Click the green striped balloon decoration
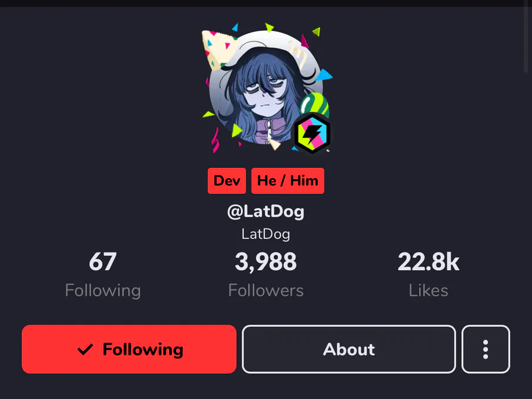 pyautogui.click(x=315, y=105)
